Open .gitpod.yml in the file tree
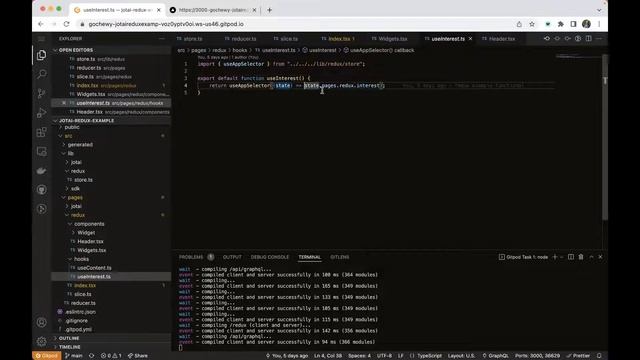Image resolution: width=640 pixels, height=360 pixels. [x=78, y=329]
